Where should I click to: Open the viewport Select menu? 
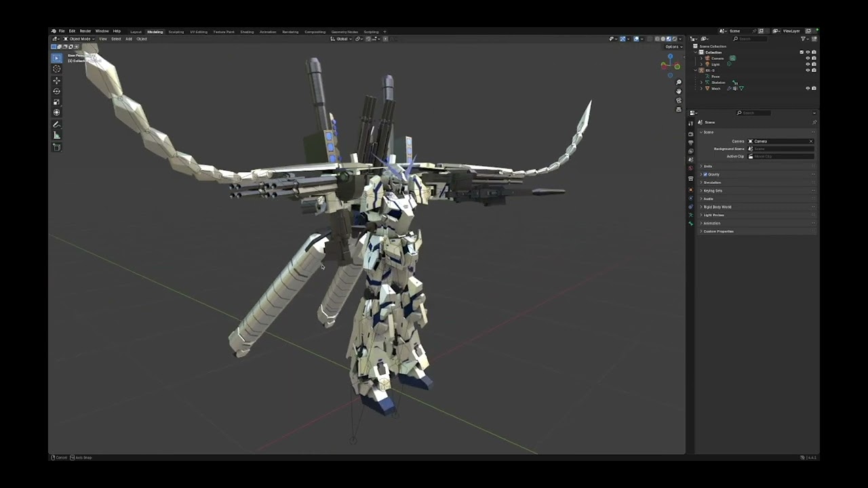pos(116,39)
